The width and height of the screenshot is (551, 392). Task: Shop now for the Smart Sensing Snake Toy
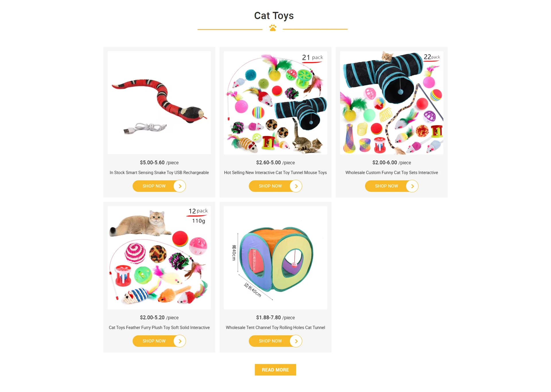[159, 186]
